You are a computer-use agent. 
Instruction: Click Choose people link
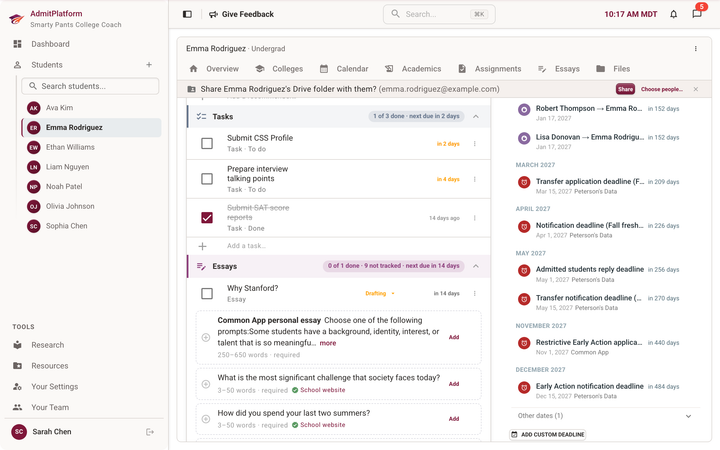pos(662,89)
